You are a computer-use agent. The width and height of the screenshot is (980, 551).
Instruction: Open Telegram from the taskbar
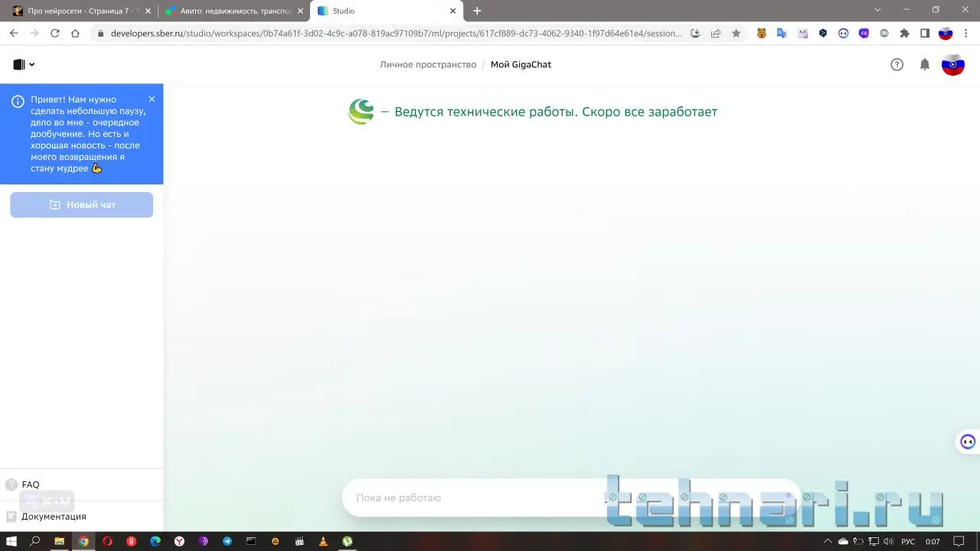click(227, 541)
